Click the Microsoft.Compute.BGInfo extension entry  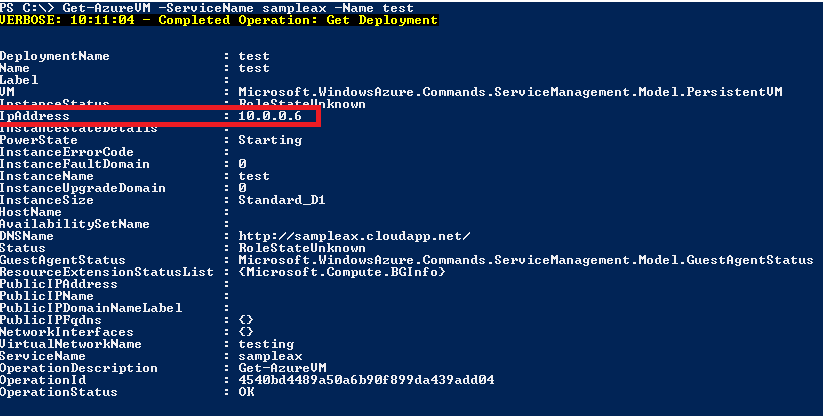[x=342, y=272]
